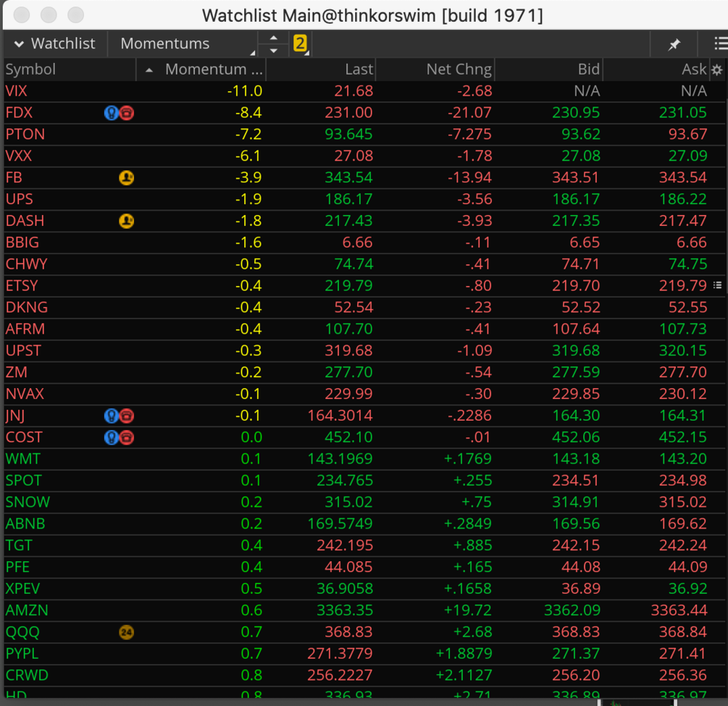Select the VIX symbol
This screenshot has width=728, height=706.
point(16,91)
